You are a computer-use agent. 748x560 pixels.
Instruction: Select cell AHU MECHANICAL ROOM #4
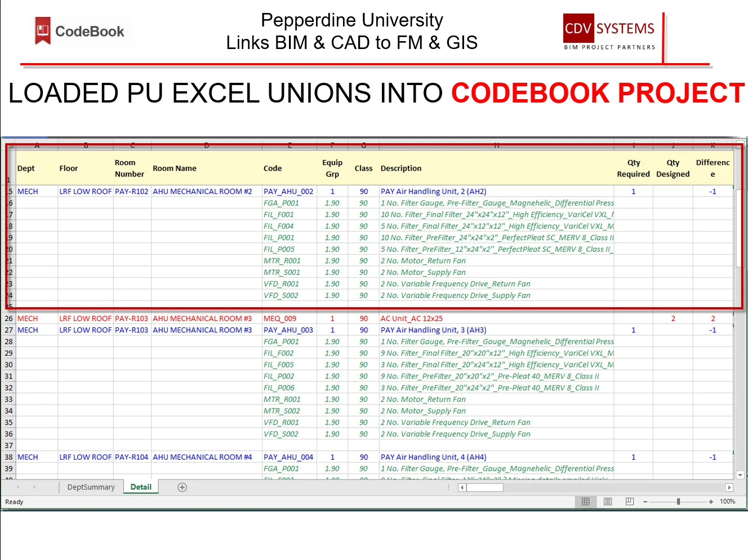207,457
